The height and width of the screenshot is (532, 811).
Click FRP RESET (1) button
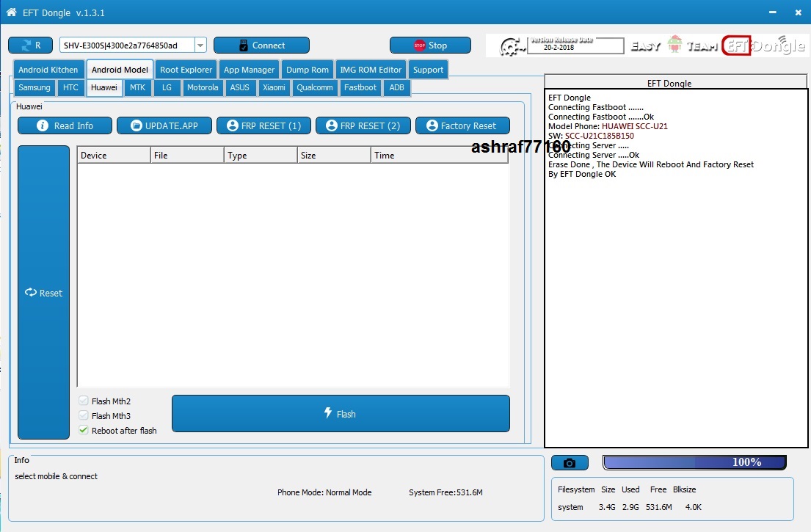tap(263, 125)
